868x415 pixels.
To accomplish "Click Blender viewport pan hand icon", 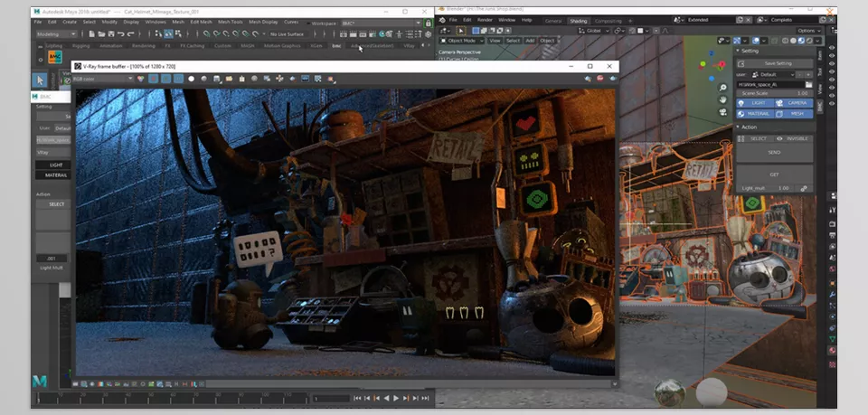I will [x=723, y=99].
